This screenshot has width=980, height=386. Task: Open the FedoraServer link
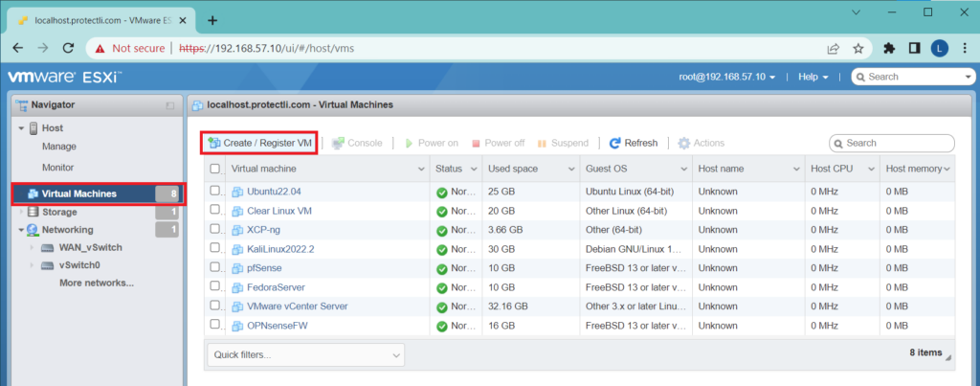277,287
